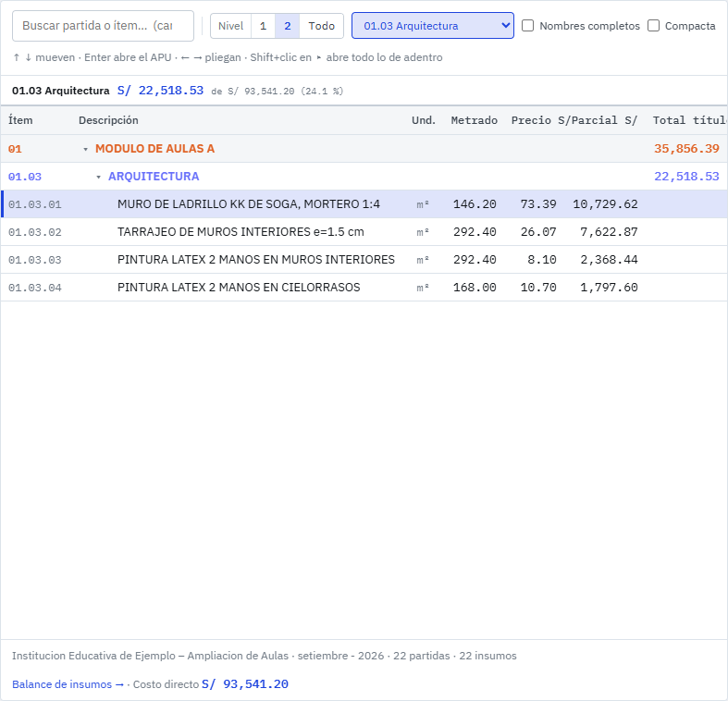
Task: Enable the Nombres completos checkbox
Action: point(528,26)
